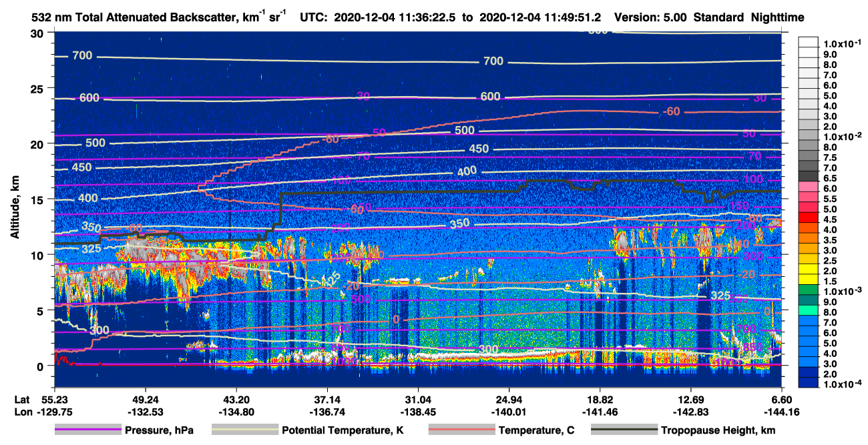The image size is (868, 445).
Task: Click the altitude axis tick label 25
Action: [x=38, y=88]
